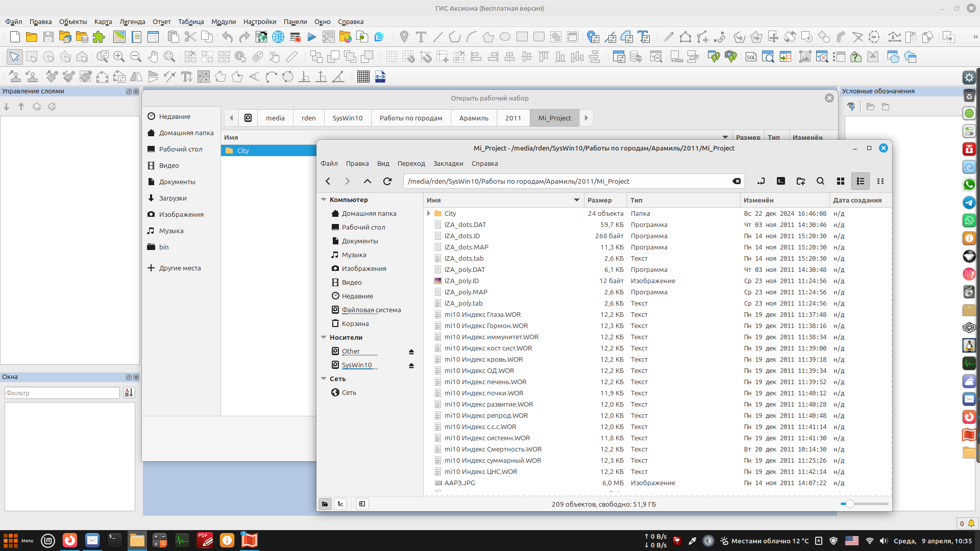Select the file mi10 Индекс Гормон.WOR
The height and width of the screenshot is (551, 980).
486,326
